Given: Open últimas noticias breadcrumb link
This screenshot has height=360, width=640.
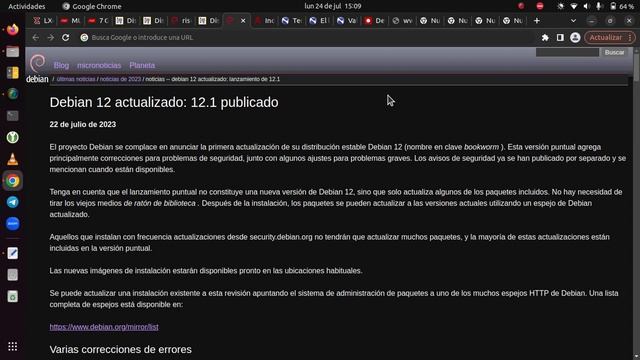Looking at the screenshot, I should (76, 79).
